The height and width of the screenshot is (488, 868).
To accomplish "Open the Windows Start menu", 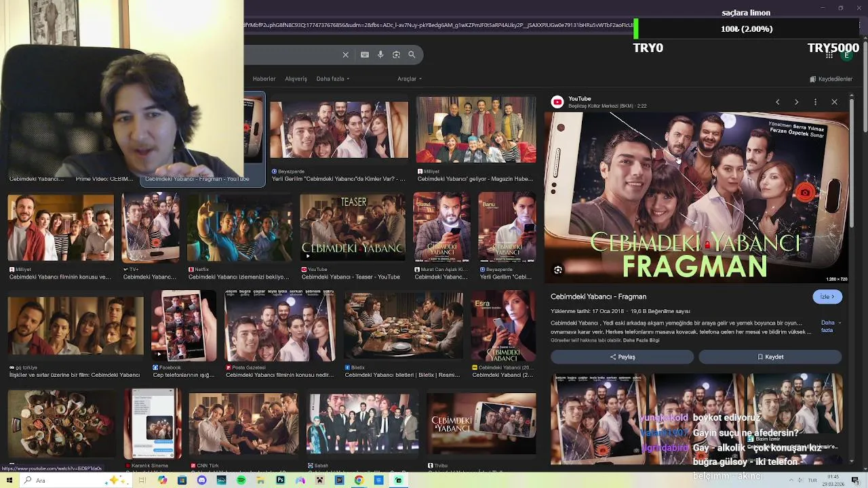I will click(9, 480).
